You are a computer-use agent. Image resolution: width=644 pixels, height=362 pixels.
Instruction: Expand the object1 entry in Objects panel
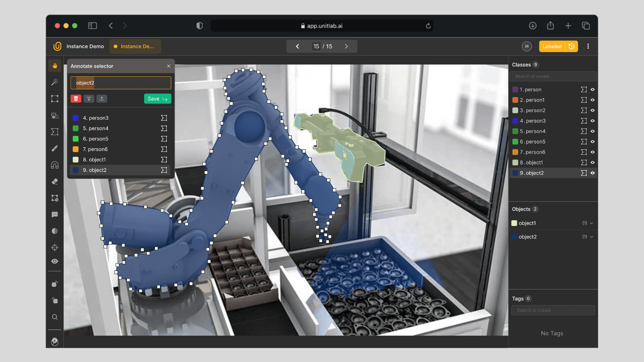591,223
